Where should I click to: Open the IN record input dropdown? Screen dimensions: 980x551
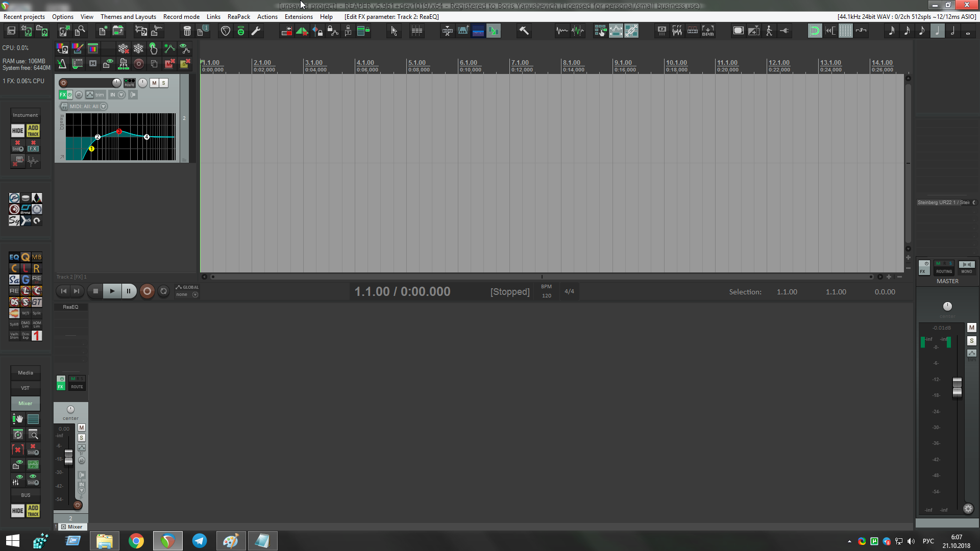[121, 94]
